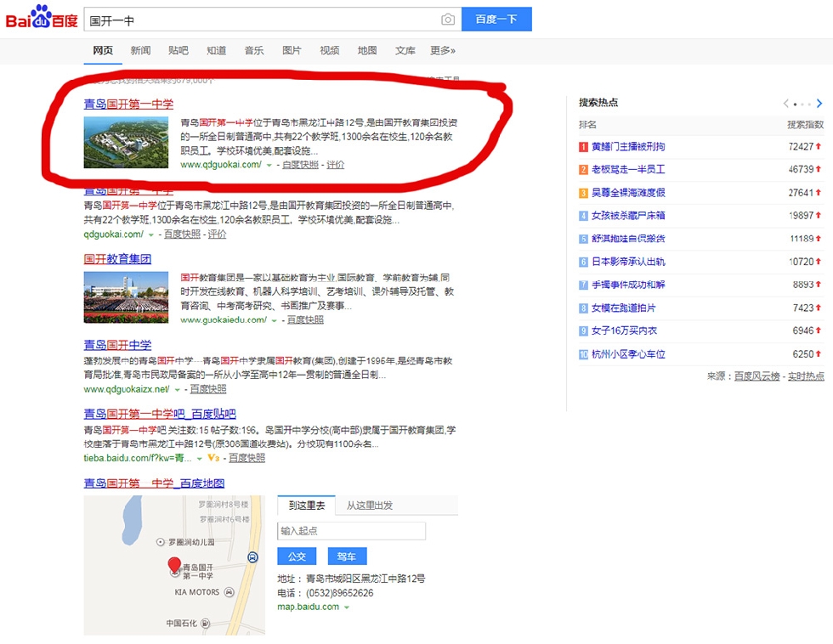Open the 音乐 tab
The height and width of the screenshot is (644, 833).
pos(254,50)
